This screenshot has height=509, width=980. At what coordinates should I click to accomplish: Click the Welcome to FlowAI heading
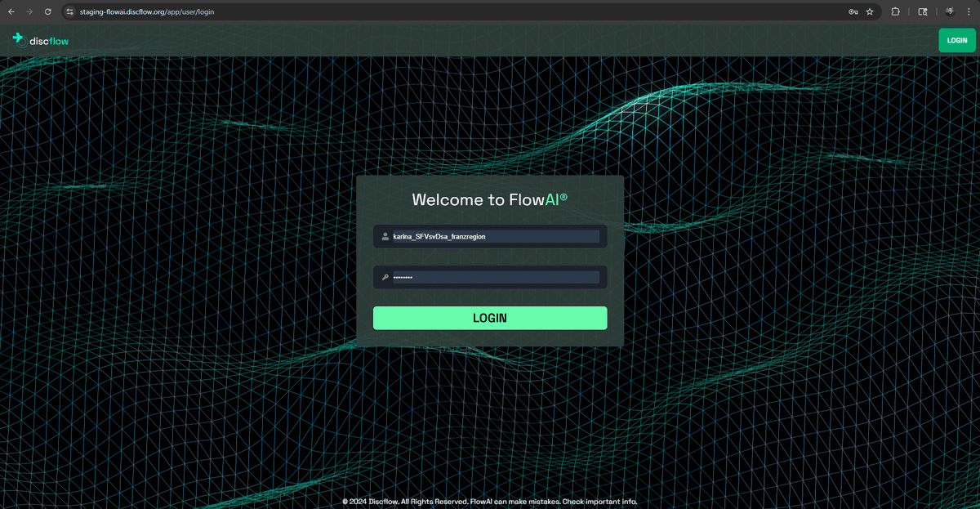tap(490, 199)
